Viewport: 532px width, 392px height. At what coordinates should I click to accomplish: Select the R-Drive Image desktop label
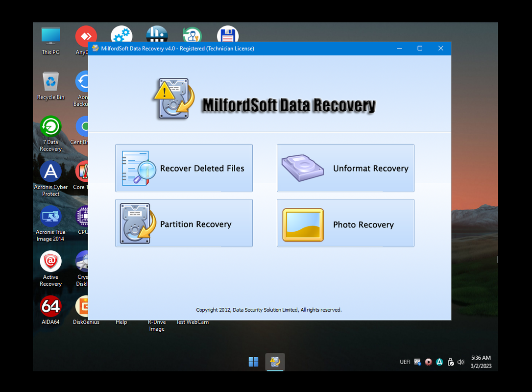pyautogui.click(x=157, y=325)
